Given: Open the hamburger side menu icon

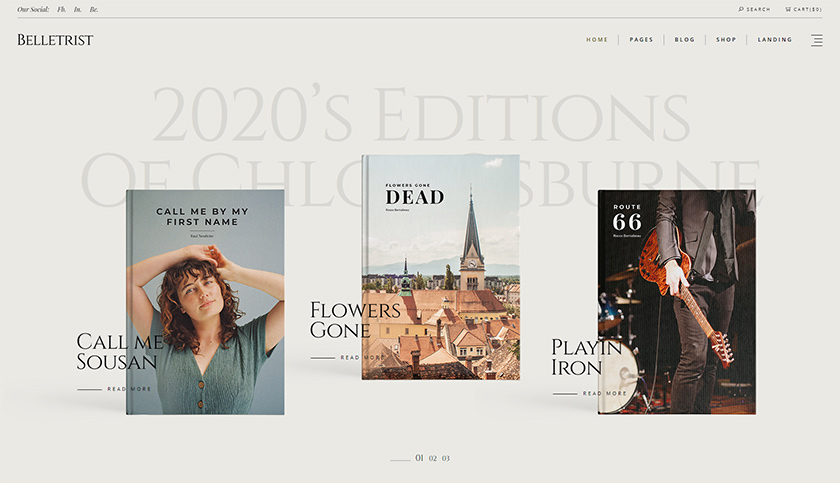Looking at the screenshot, I should pyautogui.click(x=817, y=40).
